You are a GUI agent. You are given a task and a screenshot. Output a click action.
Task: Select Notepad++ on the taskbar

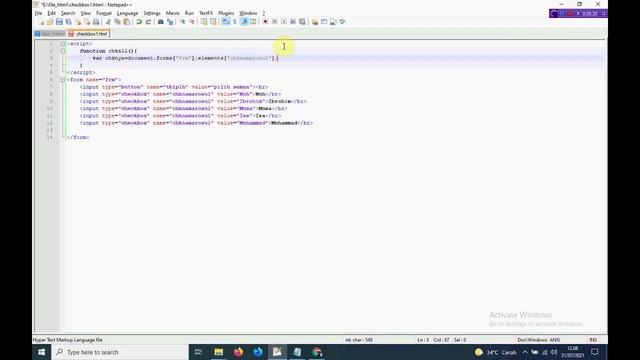tap(278, 352)
